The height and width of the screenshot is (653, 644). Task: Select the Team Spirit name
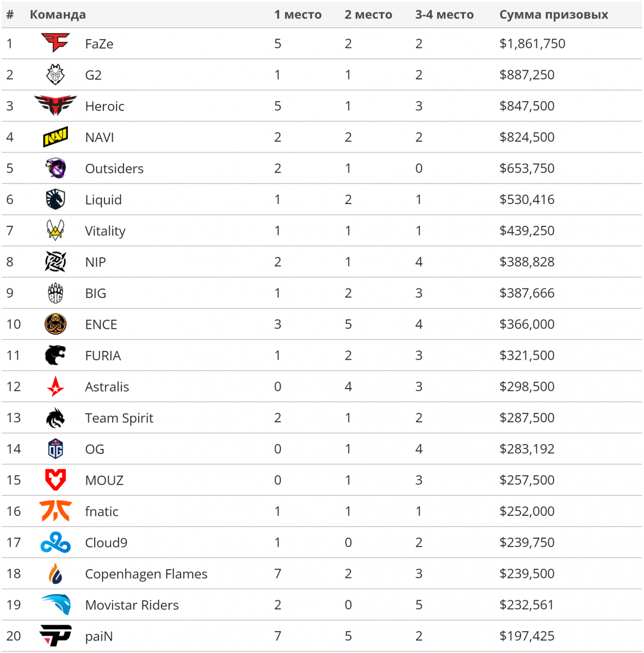pyautogui.click(x=119, y=418)
